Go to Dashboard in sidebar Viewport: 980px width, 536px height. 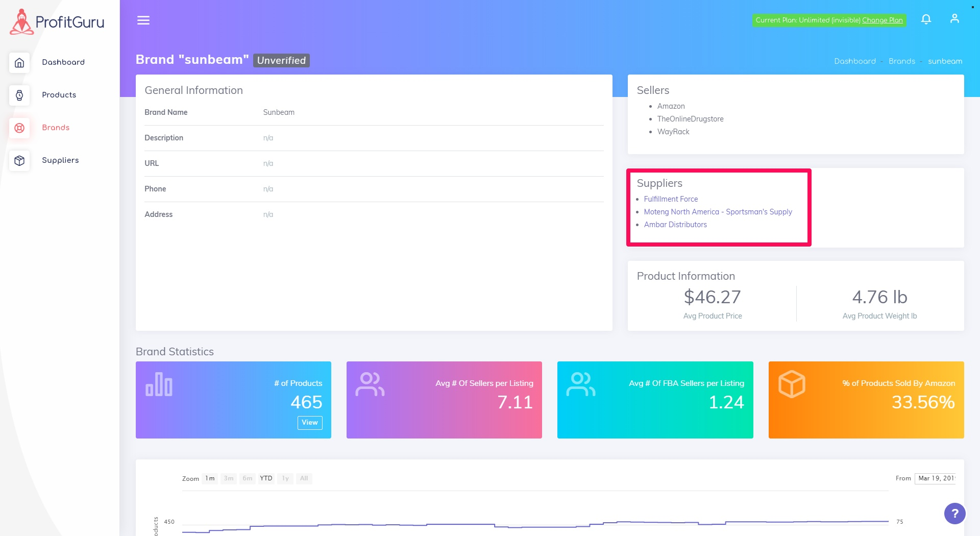(63, 62)
